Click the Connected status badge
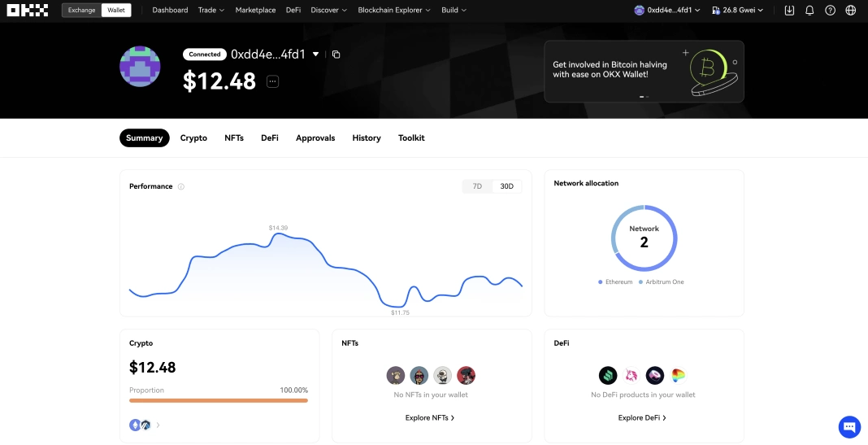Screen dimensions: 868x445 204,55
